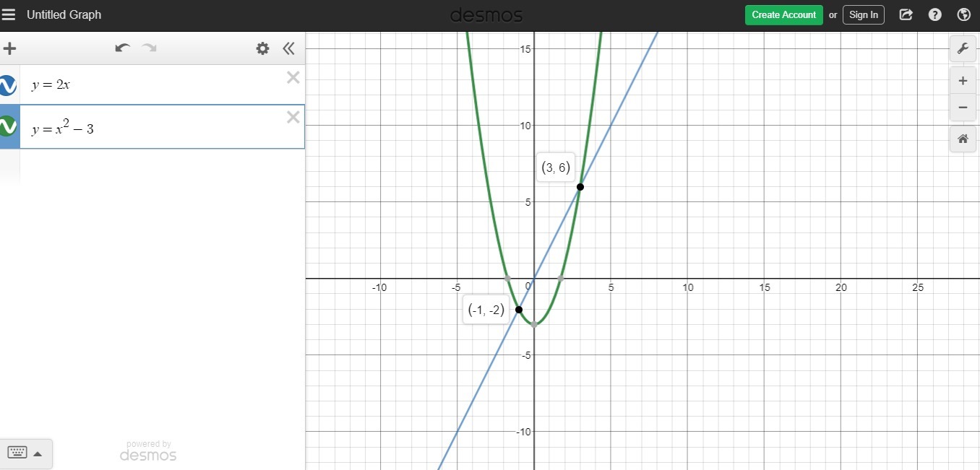Click the parabola's right x-intercept point
The width and height of the screenshot is (980, 470).
pos(561,278)
